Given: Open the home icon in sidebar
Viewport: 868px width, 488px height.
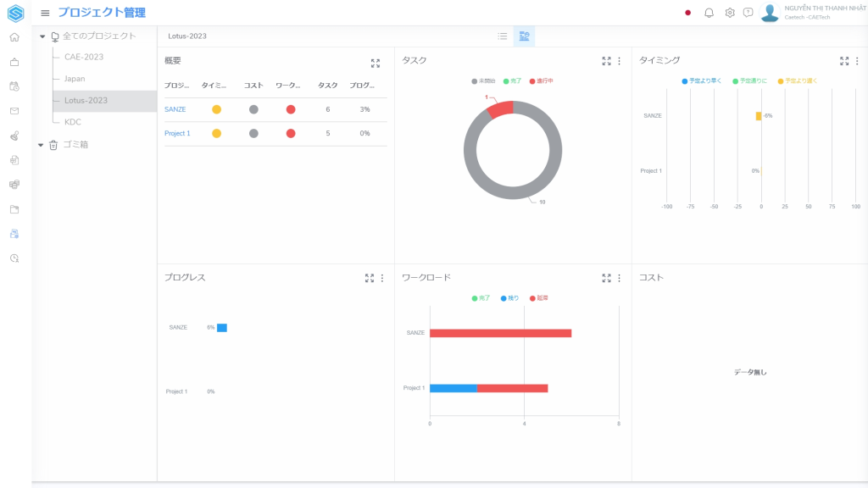Looking at the screenshot, I should tap(14, 37).
